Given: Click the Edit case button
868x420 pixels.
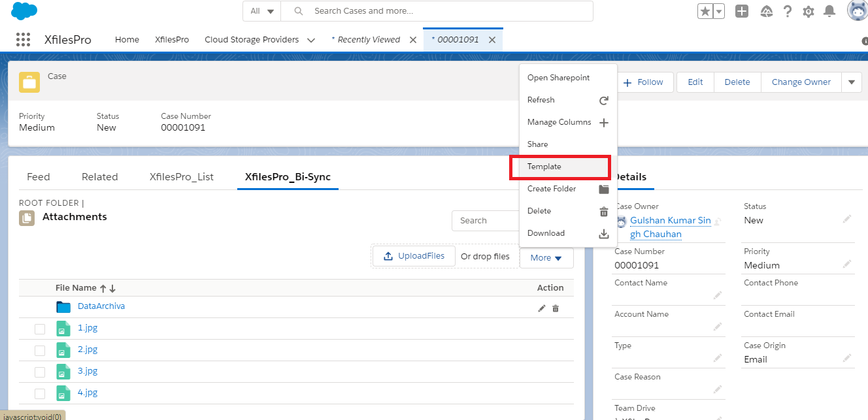Looking at the screenshot, I should click(695, 82).
